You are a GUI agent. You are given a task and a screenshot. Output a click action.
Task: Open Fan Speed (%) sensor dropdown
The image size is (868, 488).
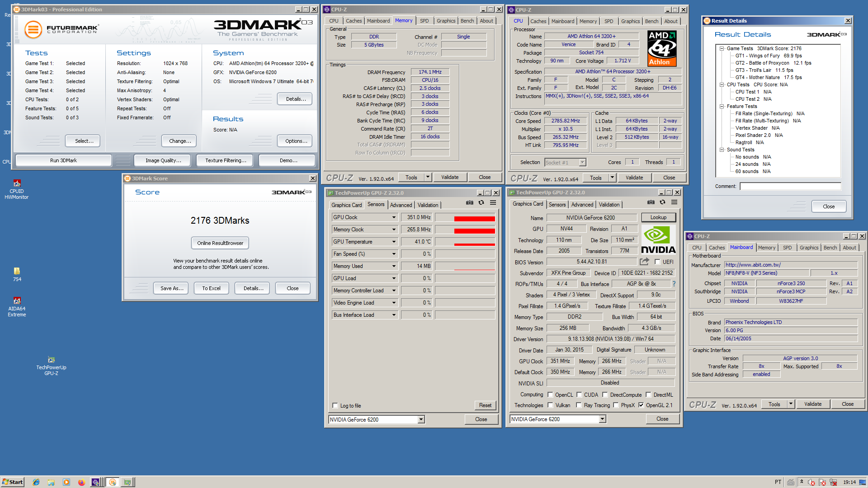click(x=394, y=254)
